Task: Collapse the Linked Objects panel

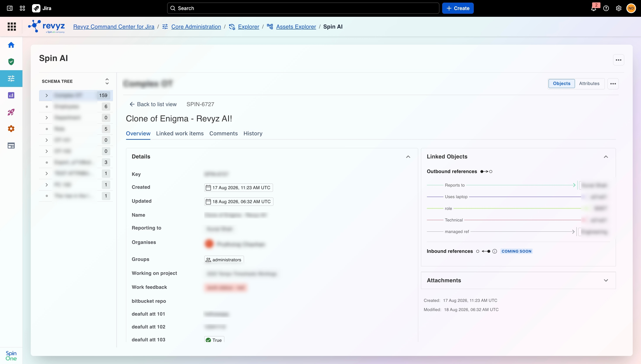Action: pos(606,157)
